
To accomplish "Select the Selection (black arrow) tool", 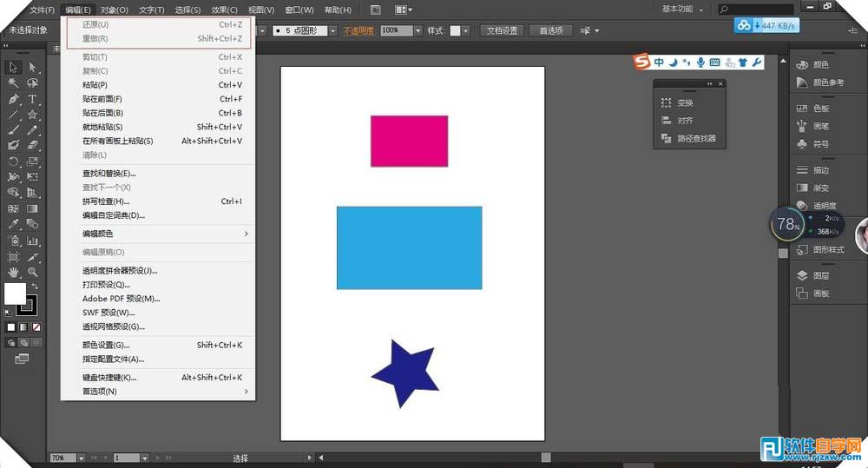I will click(x=13, y=67).
